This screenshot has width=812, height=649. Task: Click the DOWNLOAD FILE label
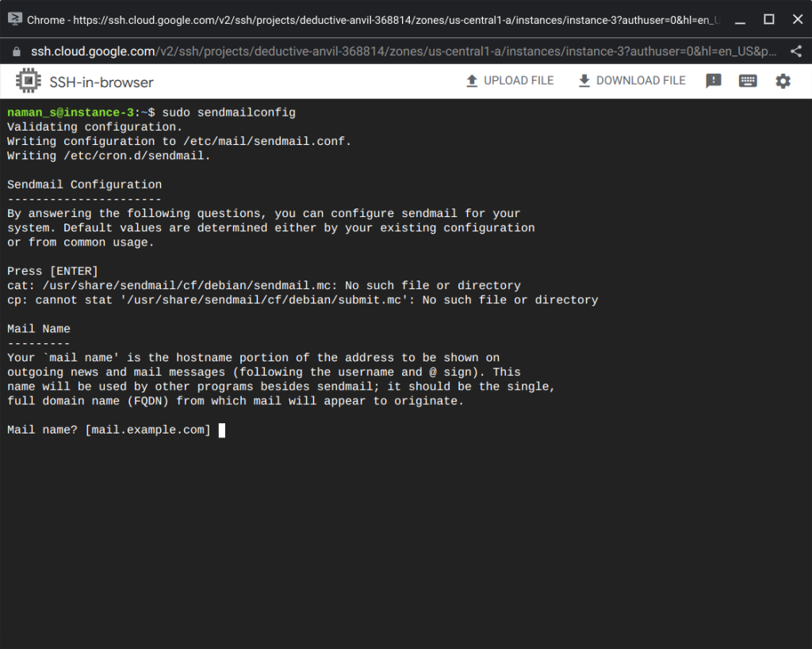point(641,81)
